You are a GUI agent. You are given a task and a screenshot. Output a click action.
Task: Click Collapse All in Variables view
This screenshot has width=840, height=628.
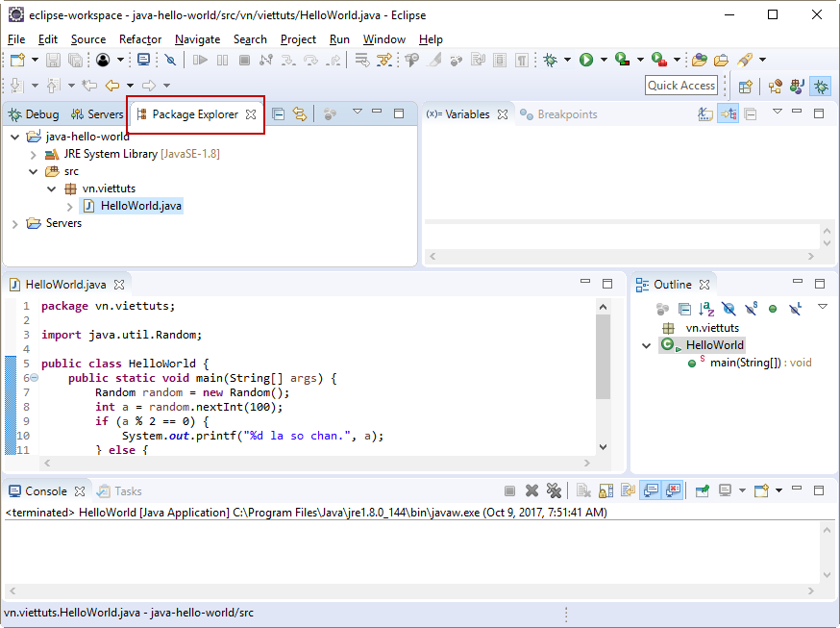click(x=751, y=114)
